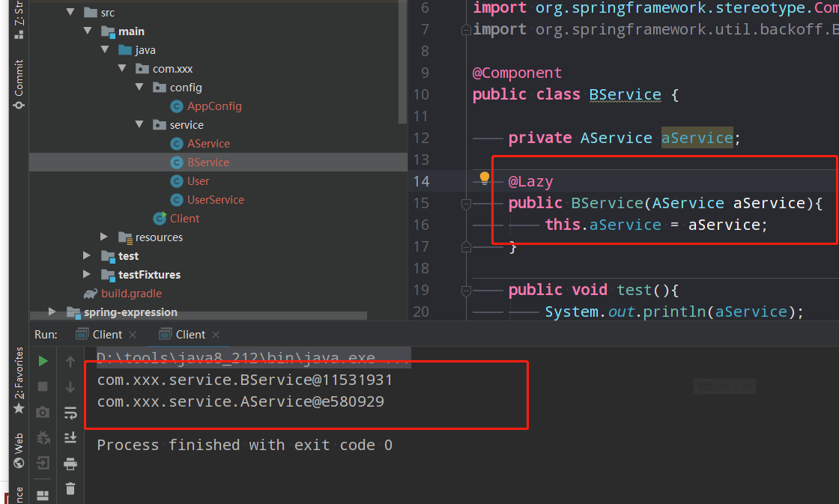The image size is (839, 504).
Task: Collapse the service package arrow
Action: coord(139,124)
